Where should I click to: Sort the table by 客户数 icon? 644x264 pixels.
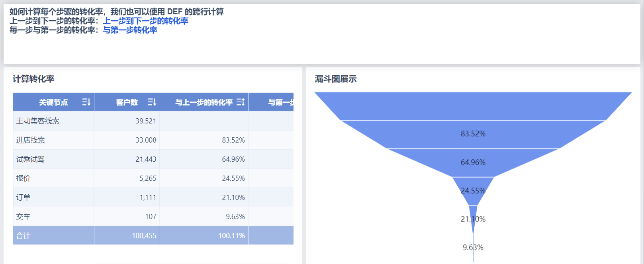coord(152,102)
